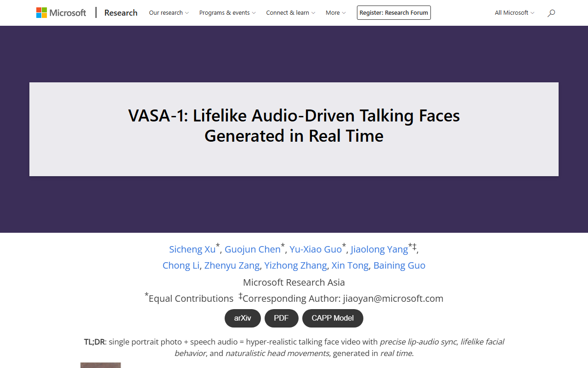Screen dimensions: 588x368
Task: Expand the Our research menu
Action: pos(169,13)
